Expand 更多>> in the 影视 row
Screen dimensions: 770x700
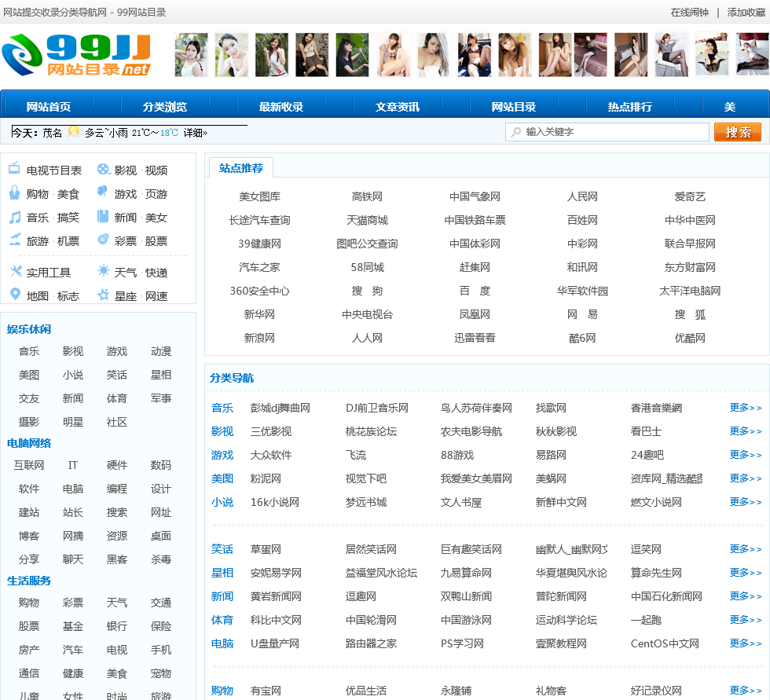[x=746, y=431]
